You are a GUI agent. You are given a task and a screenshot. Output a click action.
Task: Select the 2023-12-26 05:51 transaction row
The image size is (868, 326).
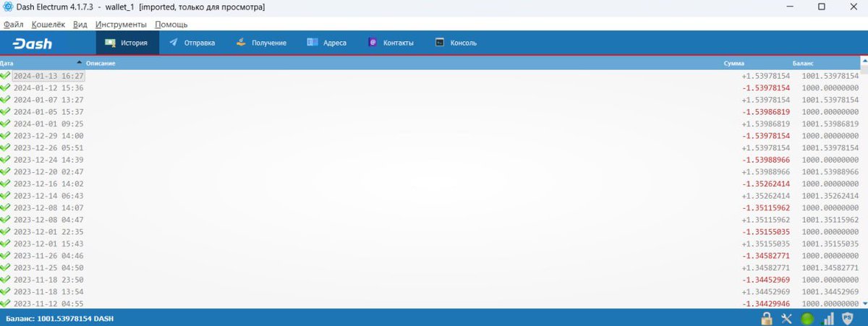[430, 147]
